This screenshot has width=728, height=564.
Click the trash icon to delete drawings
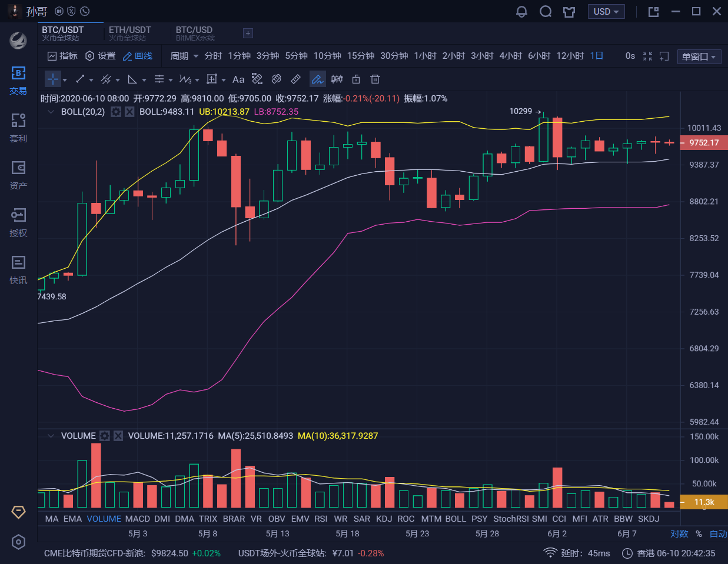(x=375, y=79)
